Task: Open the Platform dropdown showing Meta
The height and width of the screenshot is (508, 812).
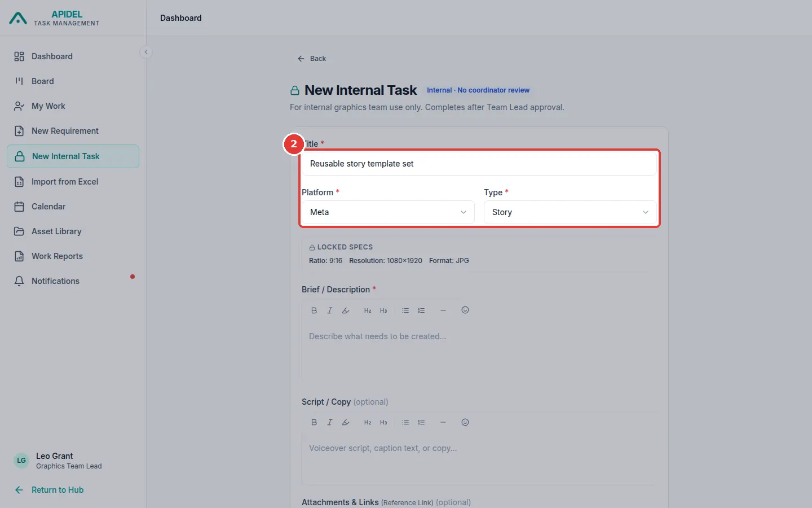Action: tap(388, 212)
